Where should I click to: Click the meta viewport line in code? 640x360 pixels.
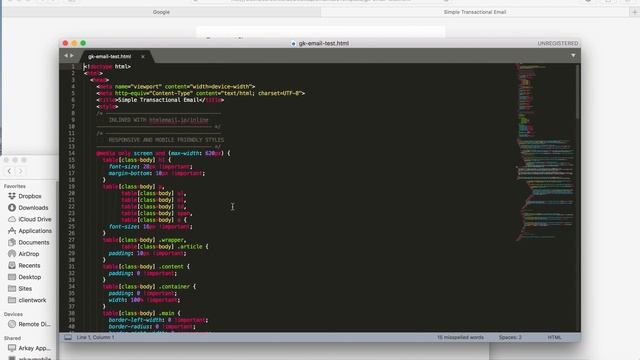(x=176, y=87)
